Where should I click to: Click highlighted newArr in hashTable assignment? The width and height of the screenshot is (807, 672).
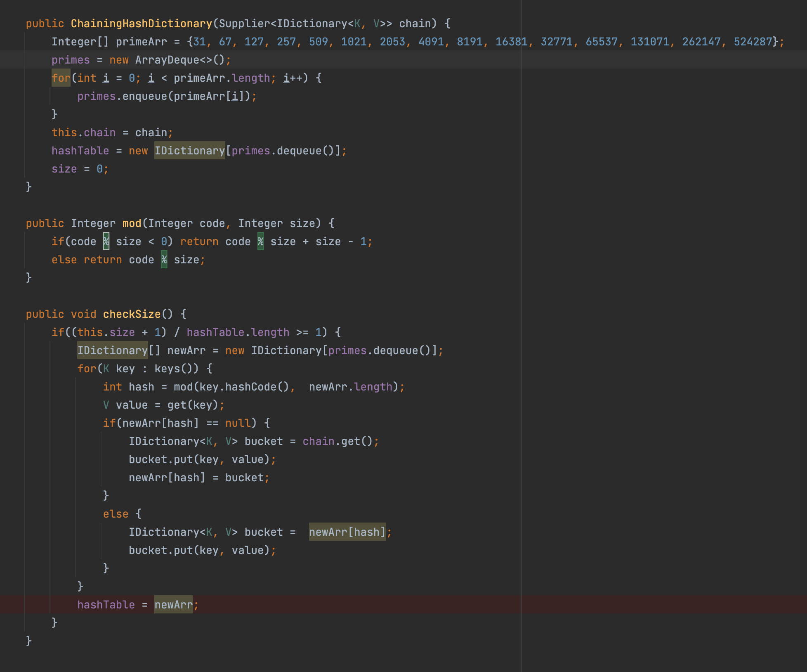pyautogui.click(x=173, y=605)
